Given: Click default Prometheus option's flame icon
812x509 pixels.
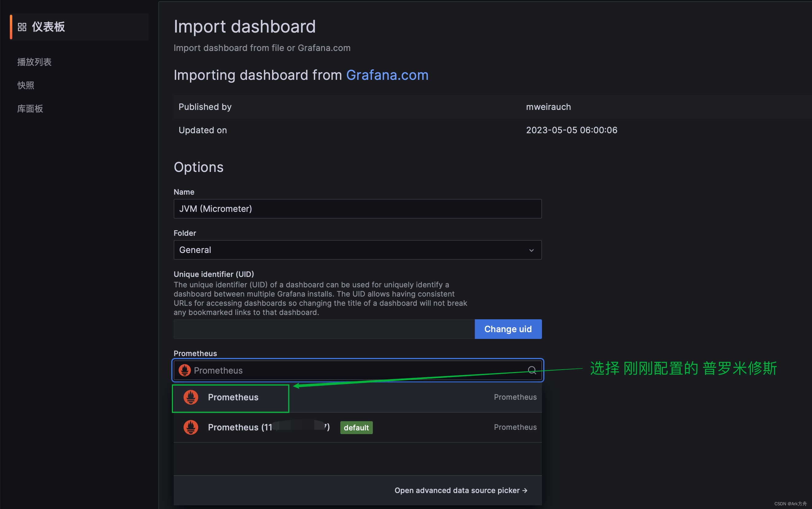Looking at the screenshot, I should pyautogui.click(x=191, y=427).
